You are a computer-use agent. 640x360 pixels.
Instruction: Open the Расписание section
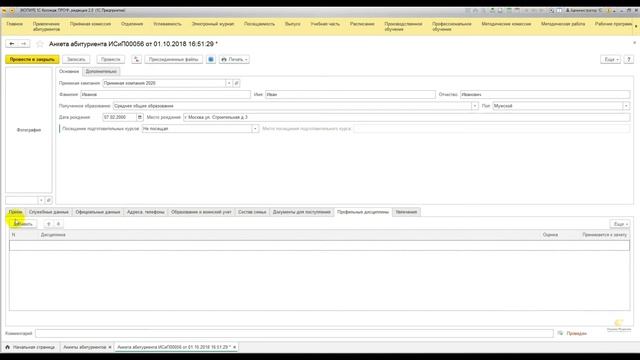point(362,24)
